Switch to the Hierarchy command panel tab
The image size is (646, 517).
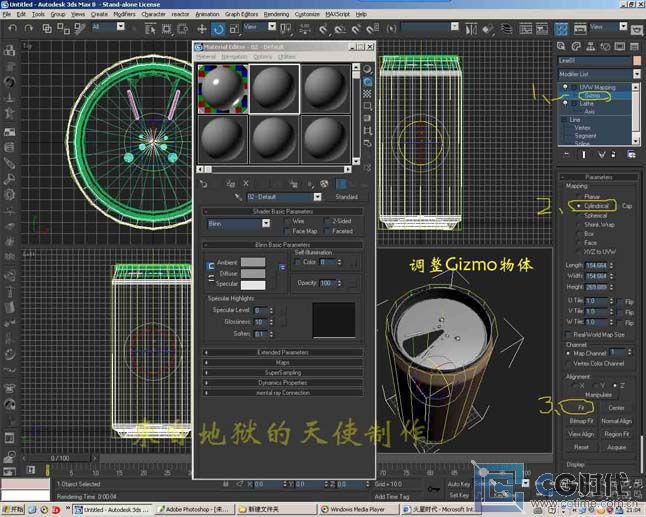click(x=590, y=46)
